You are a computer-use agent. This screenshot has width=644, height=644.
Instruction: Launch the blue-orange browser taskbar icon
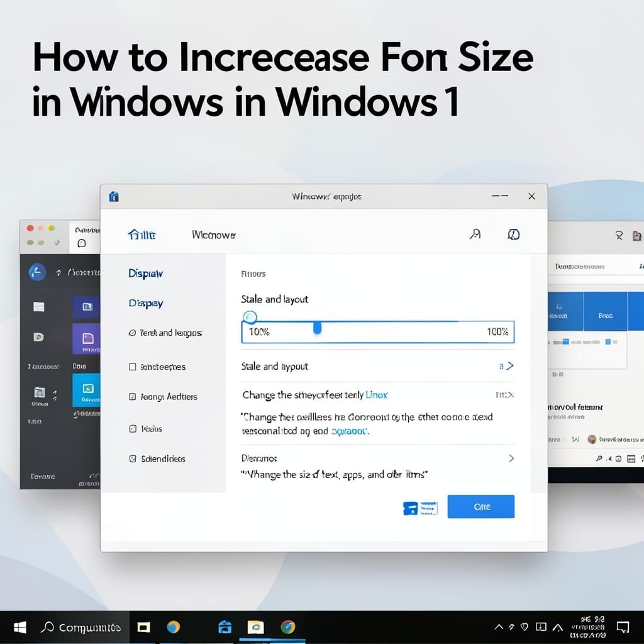[x=174, y=627]
